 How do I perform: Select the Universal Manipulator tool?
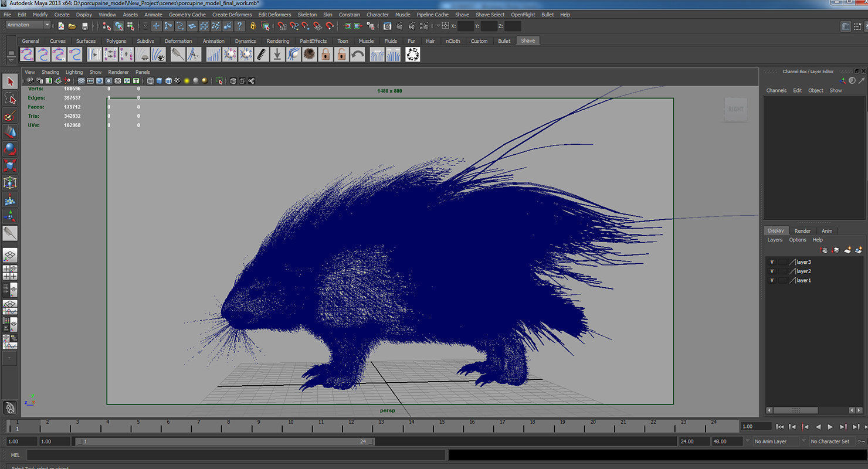(10, 183)
